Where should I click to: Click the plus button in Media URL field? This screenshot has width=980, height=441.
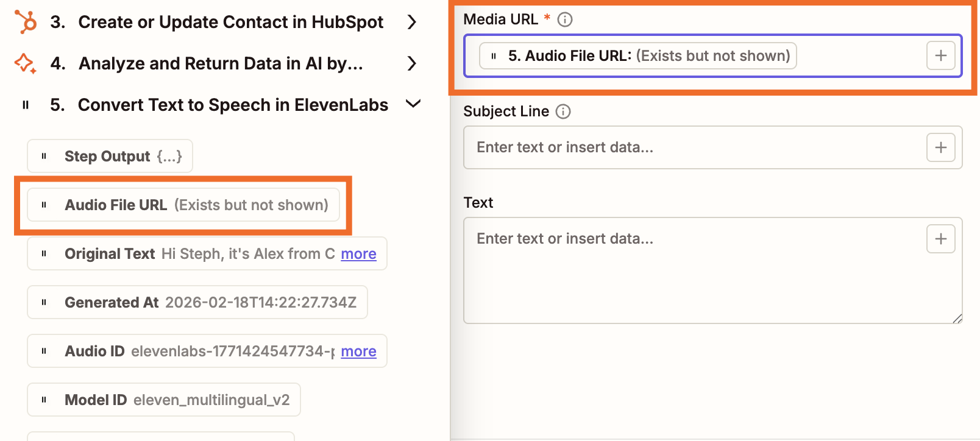point(941,55)
